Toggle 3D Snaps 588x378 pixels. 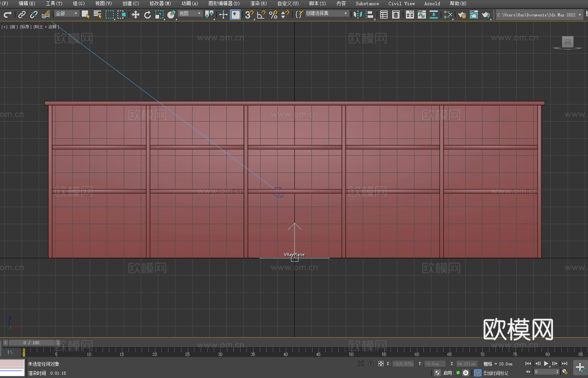[249, 14]
